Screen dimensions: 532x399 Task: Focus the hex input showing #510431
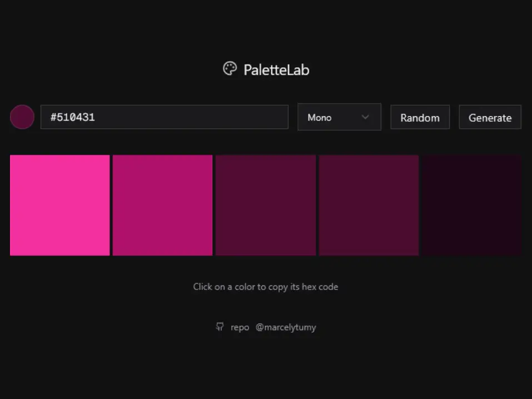point(165,117)
